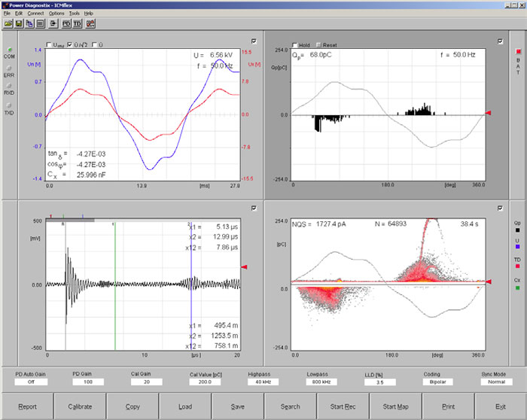Open the PD Auto Gain selector
Image resolution: width=527 pixels, height=420 pixels.
tap(30, 382)
